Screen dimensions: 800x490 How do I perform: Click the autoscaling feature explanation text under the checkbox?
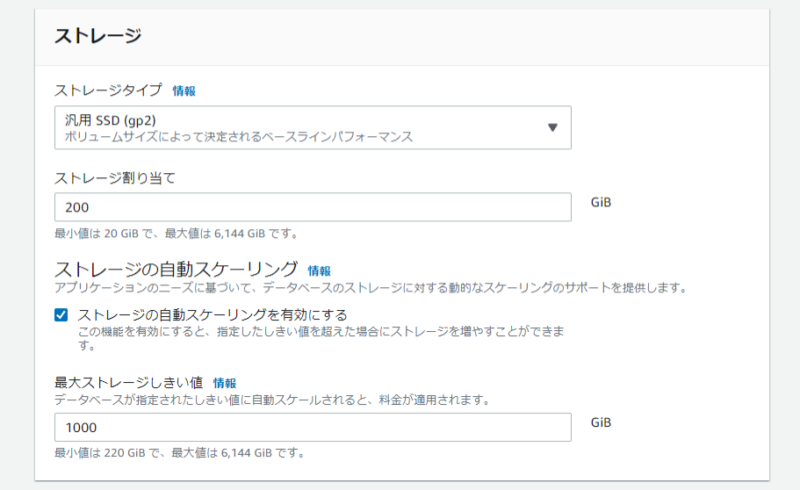pos(321,338)
